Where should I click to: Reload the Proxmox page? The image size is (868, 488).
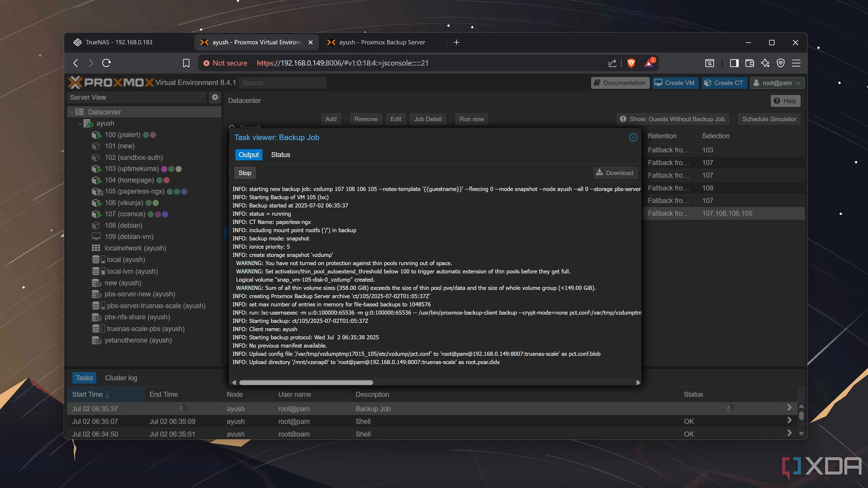(x=106, y=63)
